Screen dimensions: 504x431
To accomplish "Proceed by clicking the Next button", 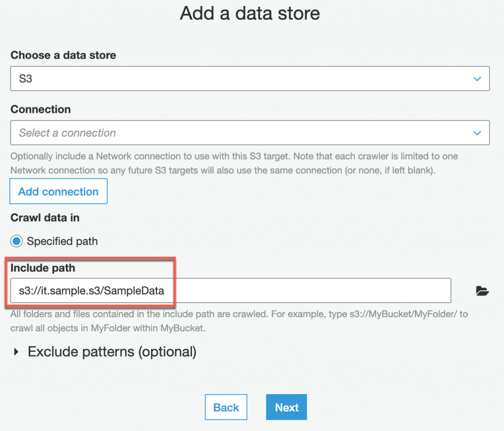I will point(286,407).
